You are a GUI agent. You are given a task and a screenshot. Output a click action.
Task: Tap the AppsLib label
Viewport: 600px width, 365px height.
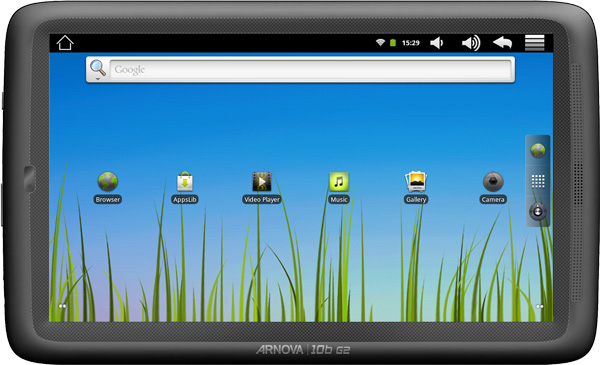tap(185, 199)
